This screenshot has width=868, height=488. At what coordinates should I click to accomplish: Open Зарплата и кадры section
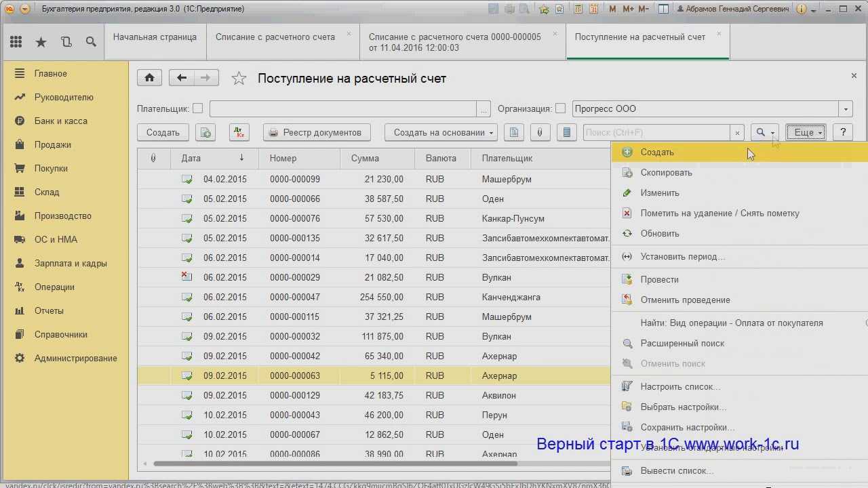click(x=71, y=264)
